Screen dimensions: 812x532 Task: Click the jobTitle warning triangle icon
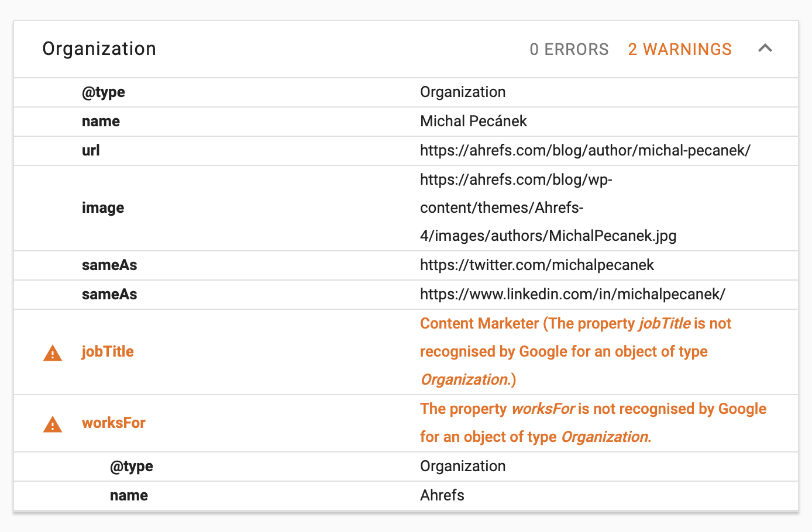coord(52,351)
